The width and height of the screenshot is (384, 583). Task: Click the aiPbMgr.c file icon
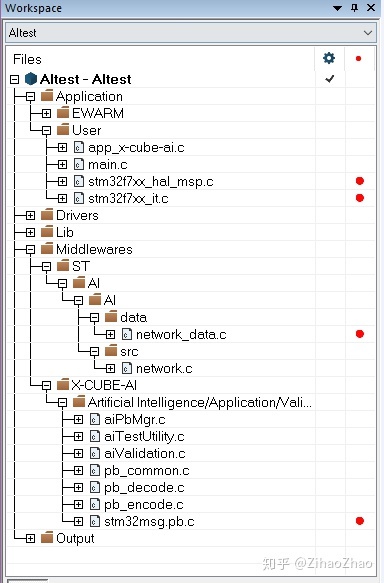(95, 419)
